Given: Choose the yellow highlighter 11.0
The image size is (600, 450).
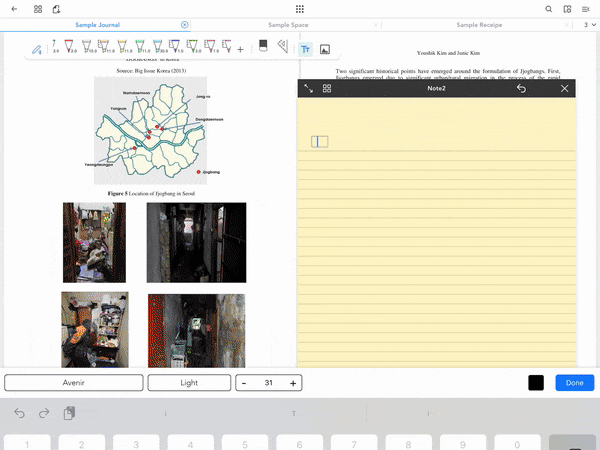Looking at the screenshot, I should click(123, 46).
